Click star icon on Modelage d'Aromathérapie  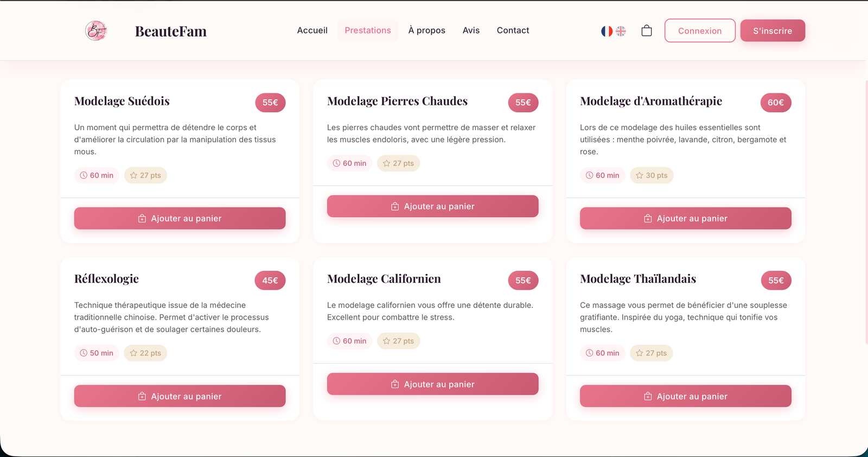tap(640, 175)
